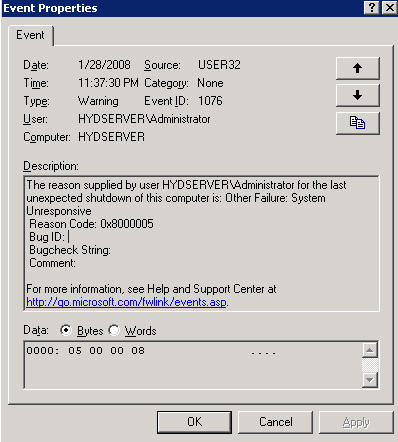Click the User value HYDSERVER\Administrator
This screenshot has height=442, width=398.
(144, 119)
